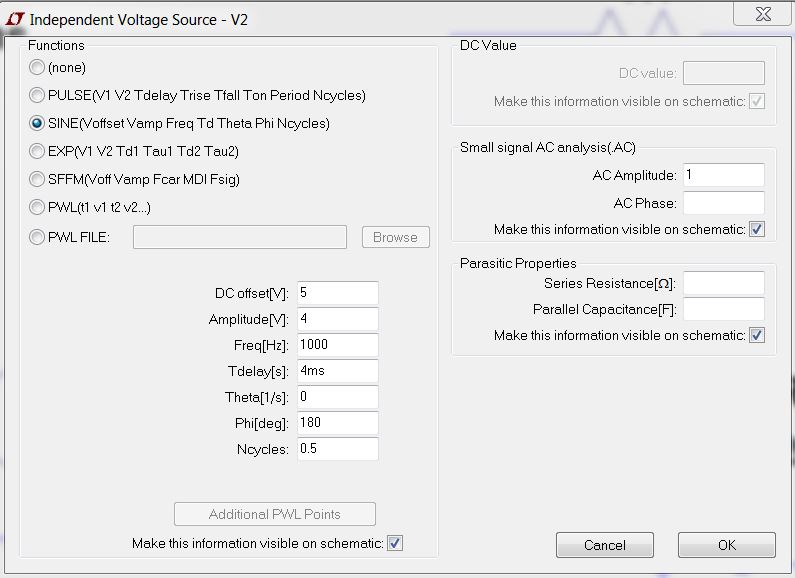Click the LTspice logo icon in title bar

[14, 19]
